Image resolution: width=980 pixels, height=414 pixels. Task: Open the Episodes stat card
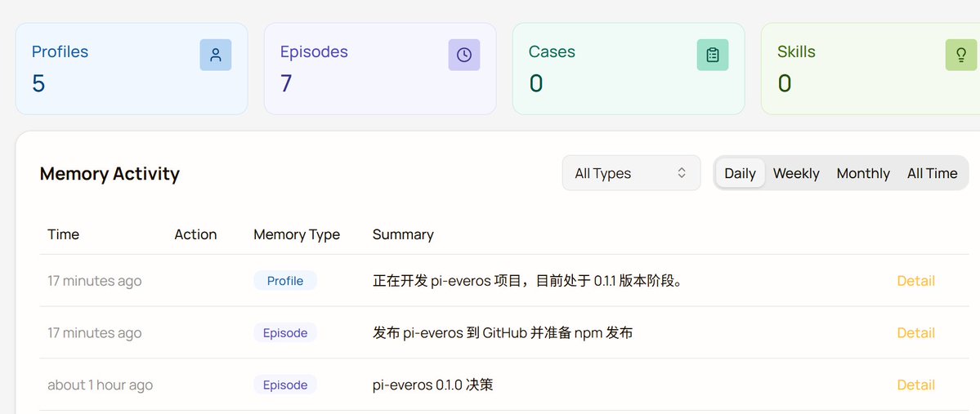(380, 69)
